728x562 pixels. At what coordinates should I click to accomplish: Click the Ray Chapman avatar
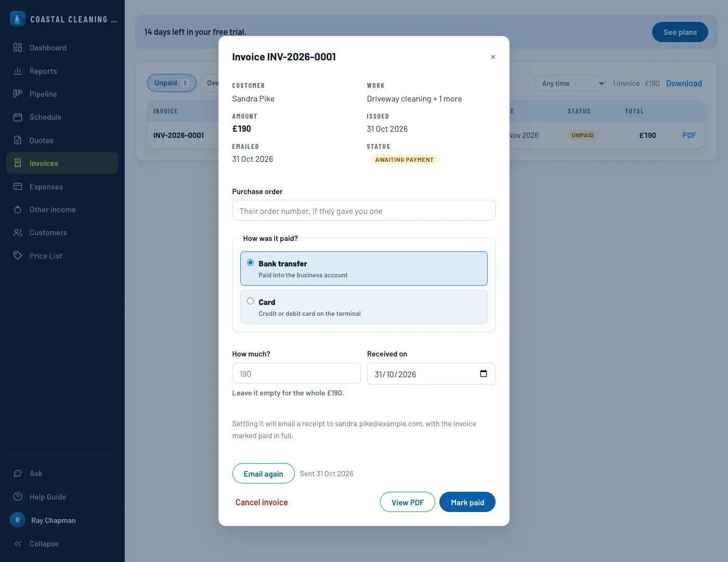click(x=18, y=520)
